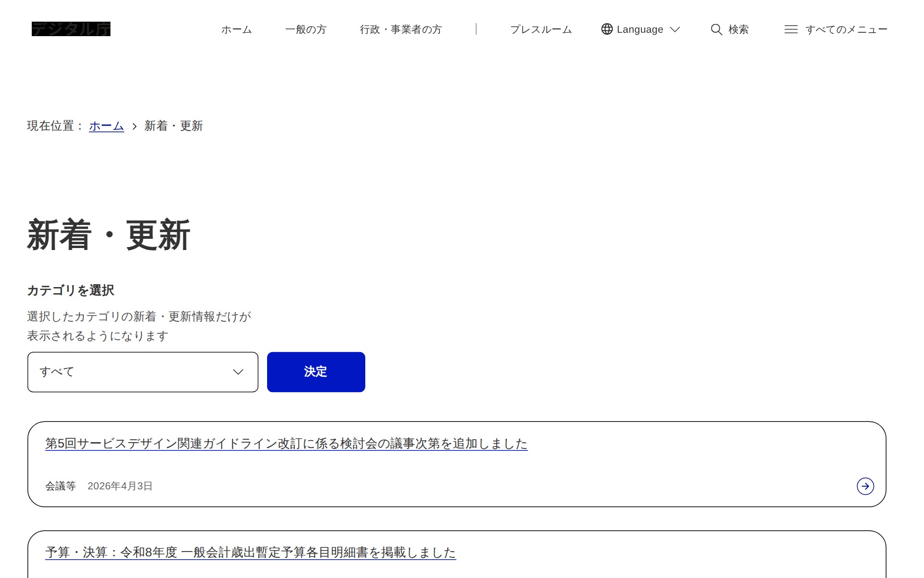Open 一般の方 navigation item
924x578 pixels.
306,29
